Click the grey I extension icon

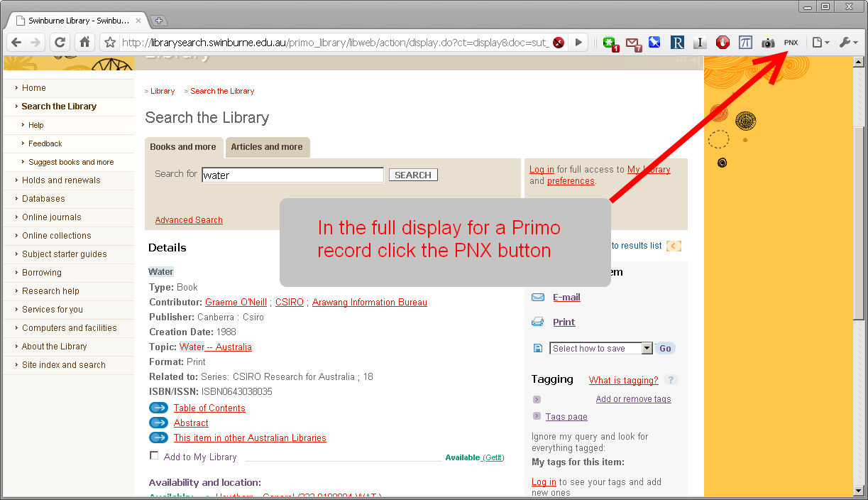(x=700, y=43)
